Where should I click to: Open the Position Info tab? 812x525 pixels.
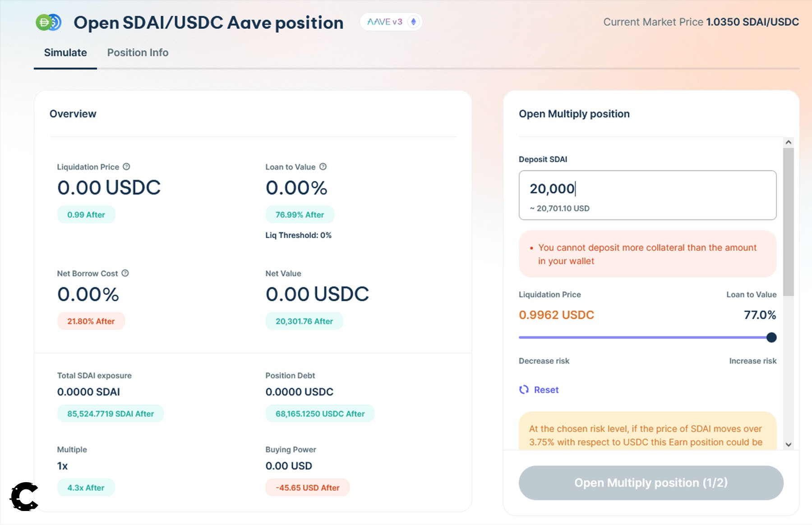pos(138,53)
